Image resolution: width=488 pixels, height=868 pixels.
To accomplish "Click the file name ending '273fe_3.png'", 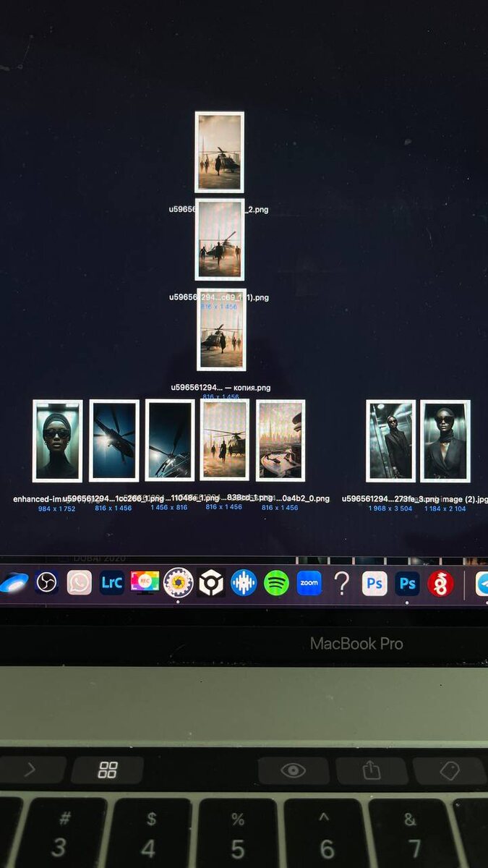I will [391, 499].
